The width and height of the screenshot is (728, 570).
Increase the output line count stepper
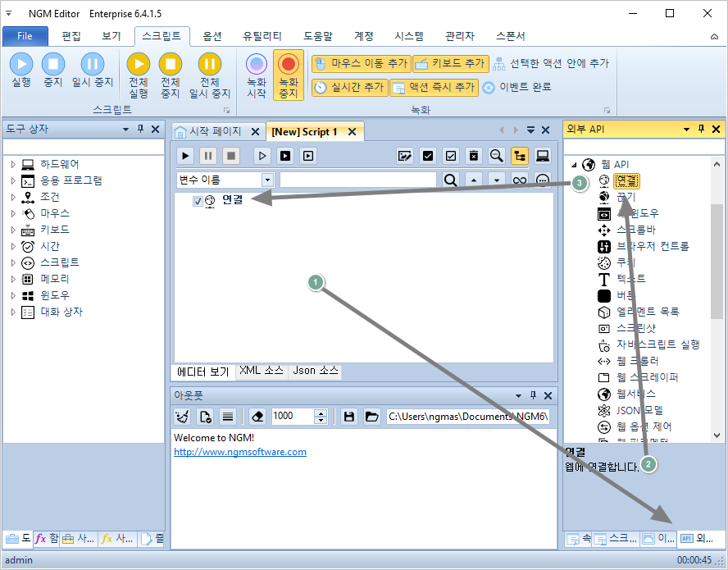pyautogui.click(x=321, y=413)
